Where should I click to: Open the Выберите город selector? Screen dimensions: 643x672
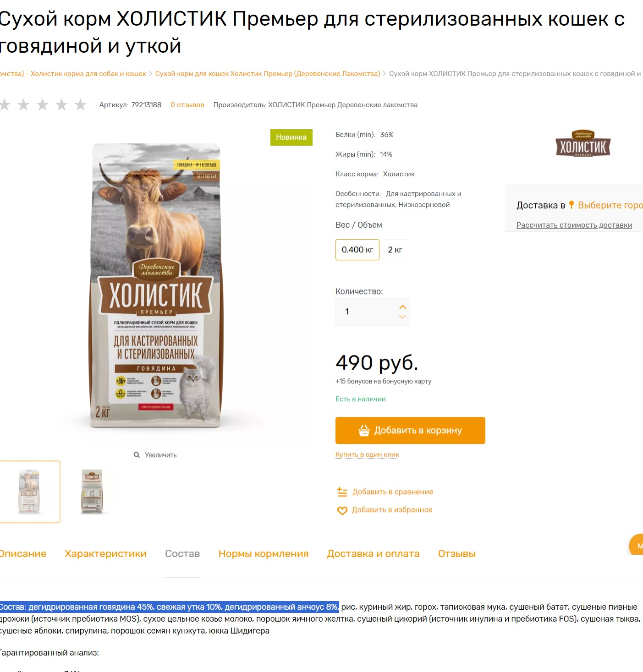[x=610, y=205]
